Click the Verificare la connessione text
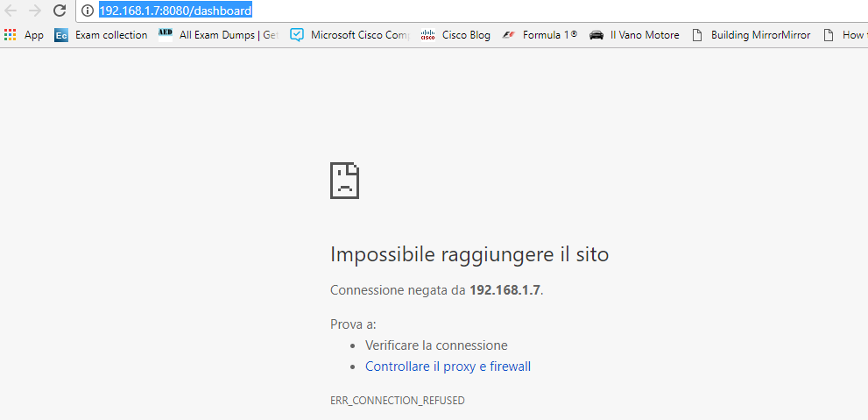This screenshot has width=868, height=420. 436,345
